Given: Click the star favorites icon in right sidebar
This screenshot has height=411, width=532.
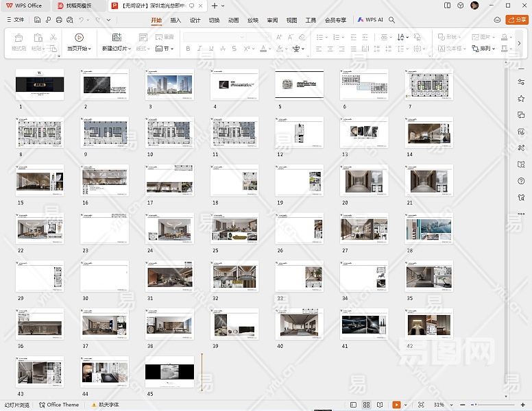Looking at the screenshot, I should 521,99.
